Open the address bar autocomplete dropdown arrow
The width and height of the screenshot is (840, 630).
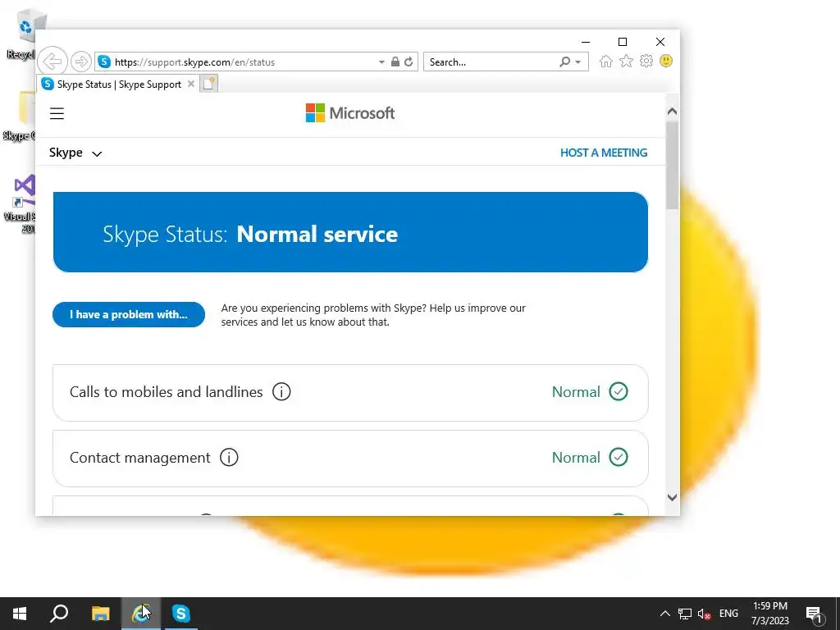[381, 62]
